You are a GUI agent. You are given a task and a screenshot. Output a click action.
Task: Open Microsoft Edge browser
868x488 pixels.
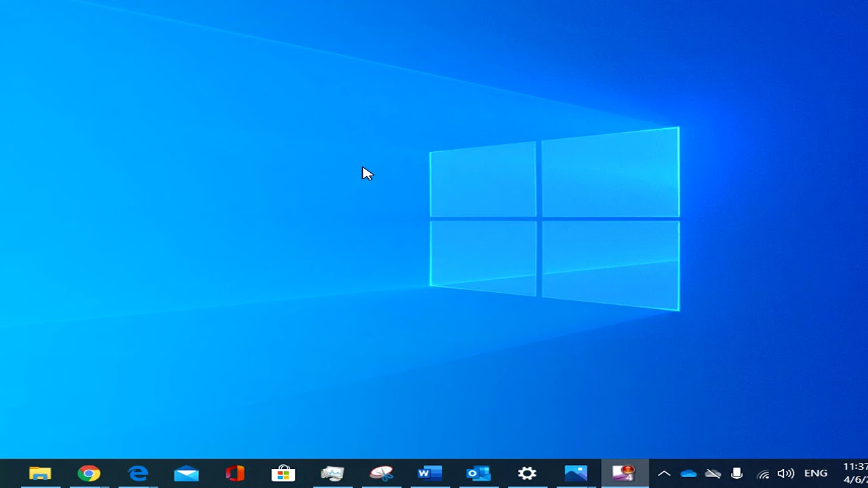click(x=138, y=473)
